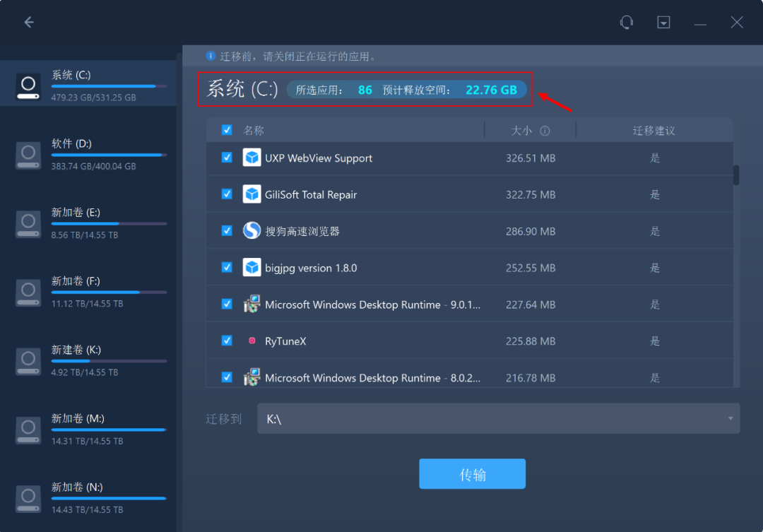The height and width of the screenshot is (532, 763).
Task: Click the RyTuneX app icon
Action: pyautogui.click(x=252, y=341)
